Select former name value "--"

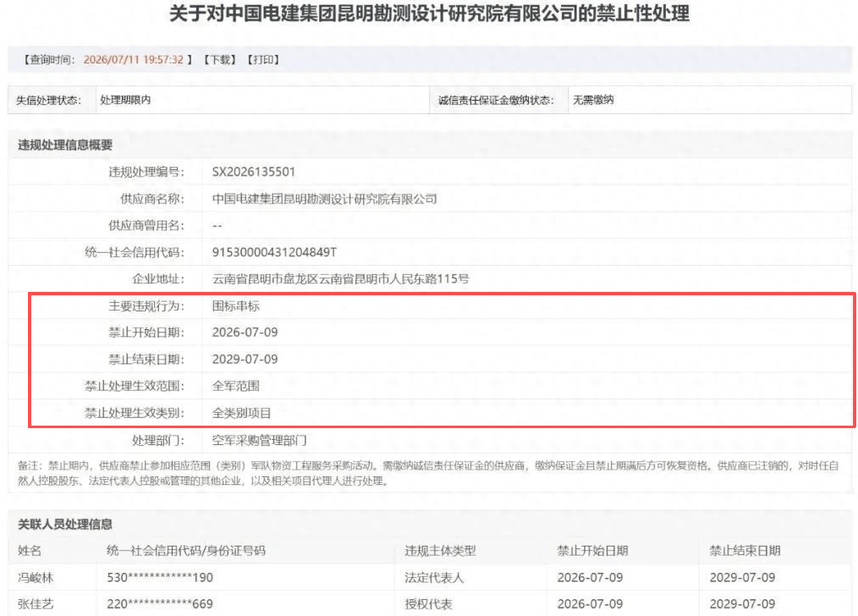(217, 225)
